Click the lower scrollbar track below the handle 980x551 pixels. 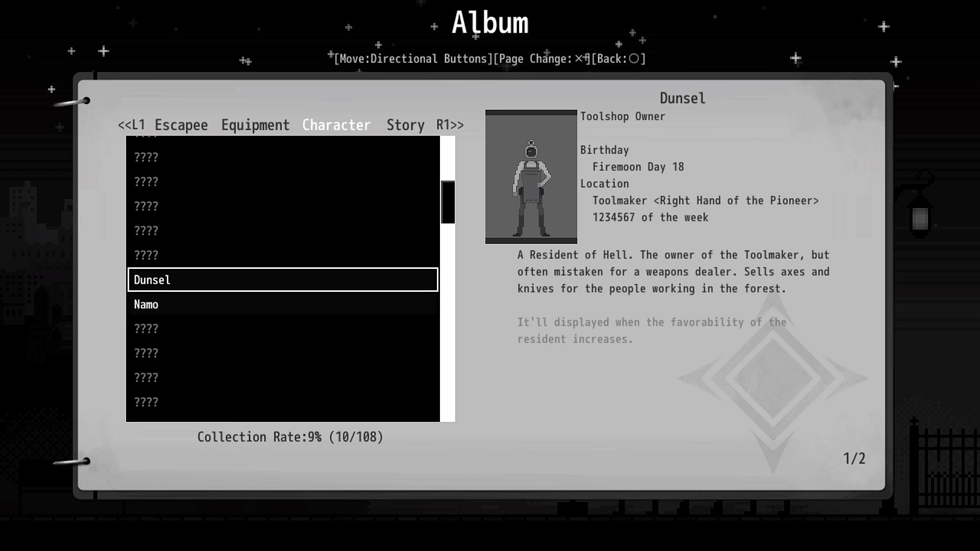[448, 321]
